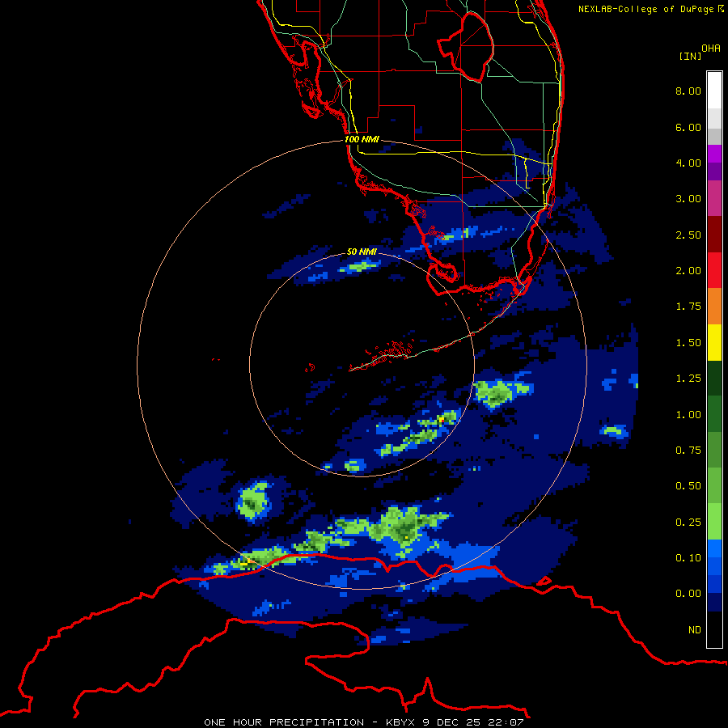728x728 pixels.
Task: Click the 4.00 legend value
Action: (x=688, y=163)
